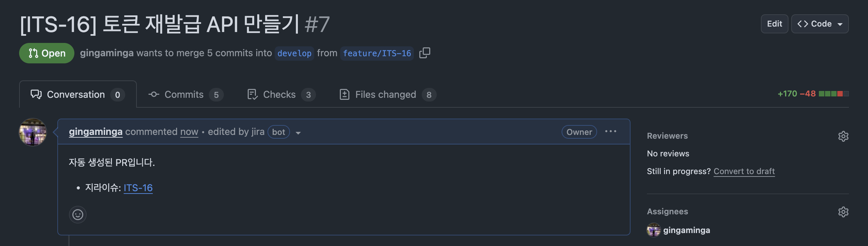Switch to the Checks tab

click(x=281, y=94)
